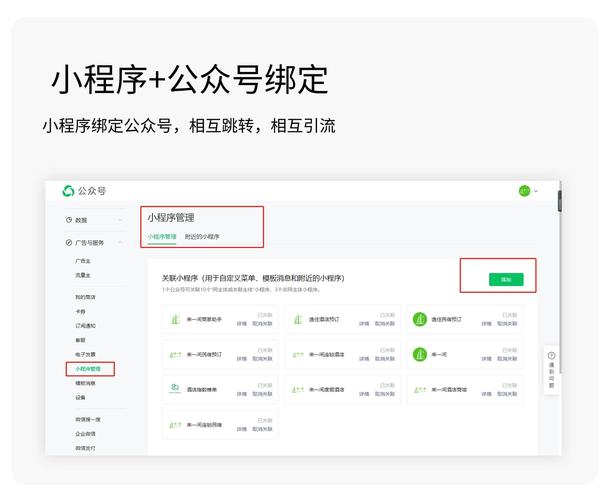Open 详情 for 来一间连锁酒店
The height and width of the screenshot is (500, 607).
[x=364, y=359]
